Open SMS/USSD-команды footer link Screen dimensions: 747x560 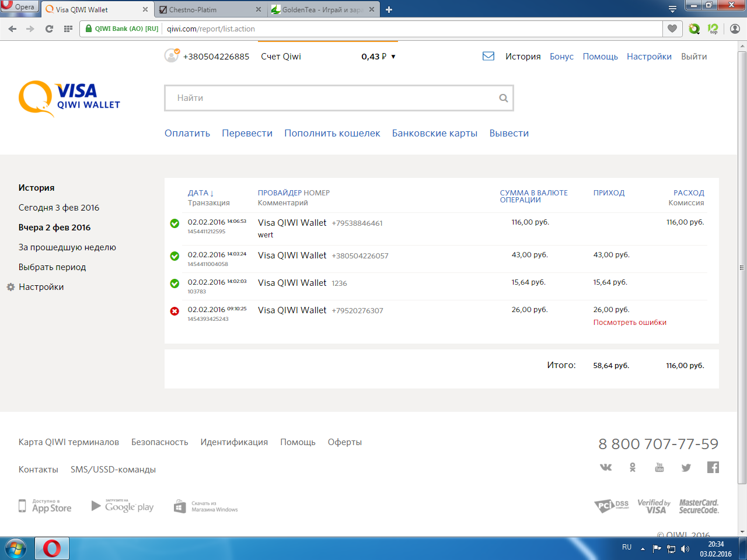[x=113, y=470]
